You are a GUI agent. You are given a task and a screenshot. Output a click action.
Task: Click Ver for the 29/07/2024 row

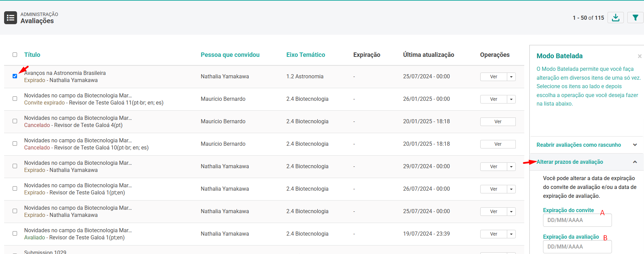pyautogui.click(x=494, y=166)
